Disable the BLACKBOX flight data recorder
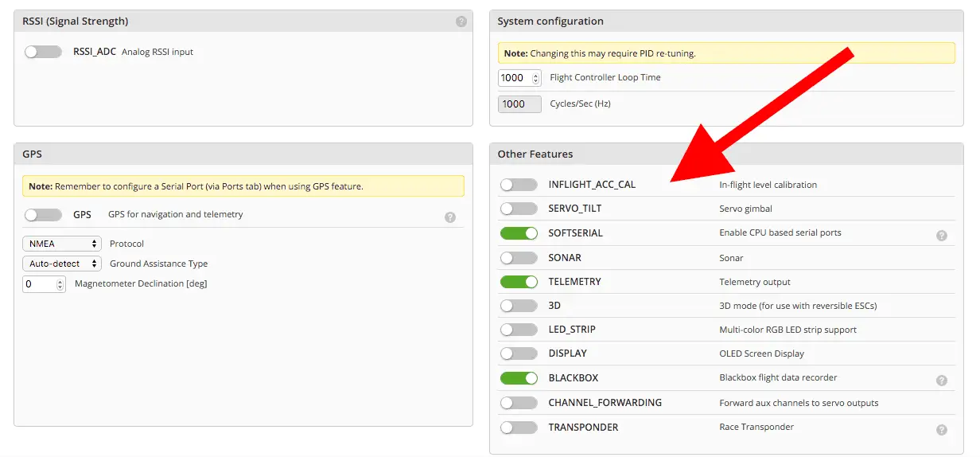This screenshot has width=980, height=457. [x=519, y=378]
